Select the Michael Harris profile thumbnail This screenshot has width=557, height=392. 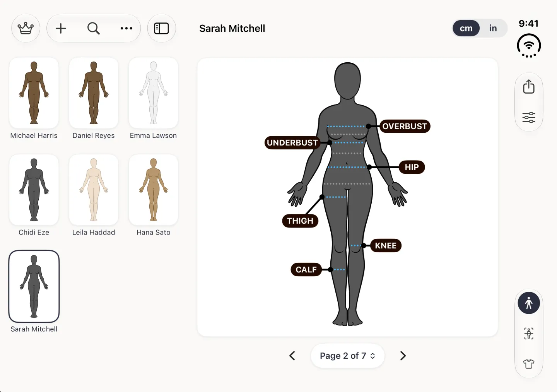34,93
